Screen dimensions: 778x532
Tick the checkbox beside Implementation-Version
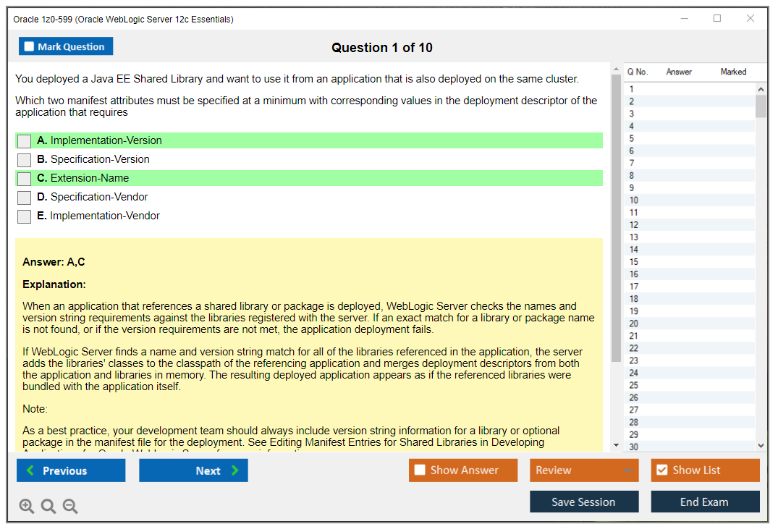pos(24,140)
